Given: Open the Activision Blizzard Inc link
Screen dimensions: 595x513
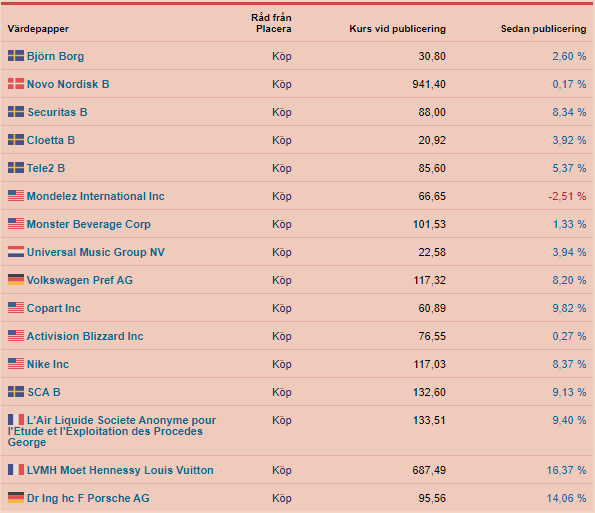Looking at the screenshot, I should [x=85, y=336].
